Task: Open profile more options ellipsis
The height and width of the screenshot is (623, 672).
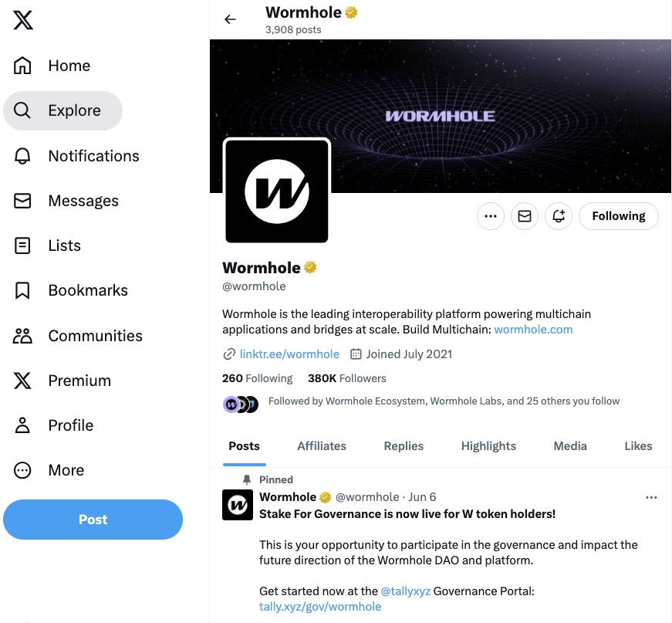Action: pyautogui.click(x=491, y=216)
